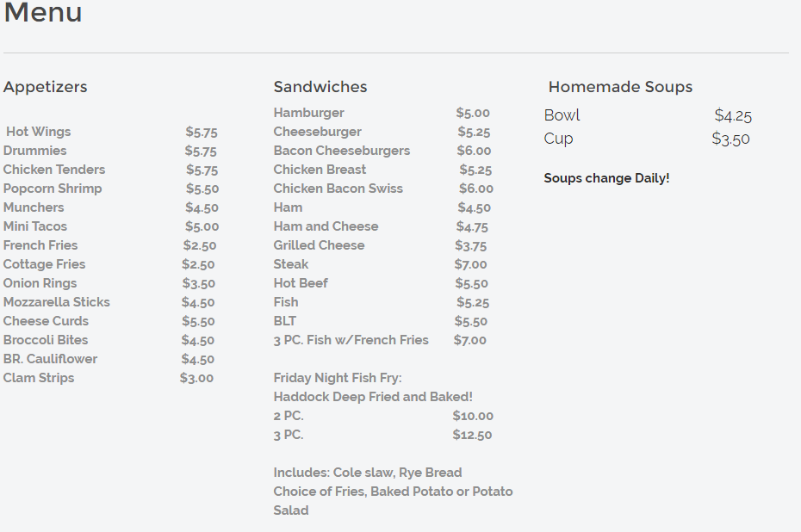The width and height of the screenshot is (801, 532).
Task: Select the Grilled Cheese sandwich
Action: pos(320,245)
